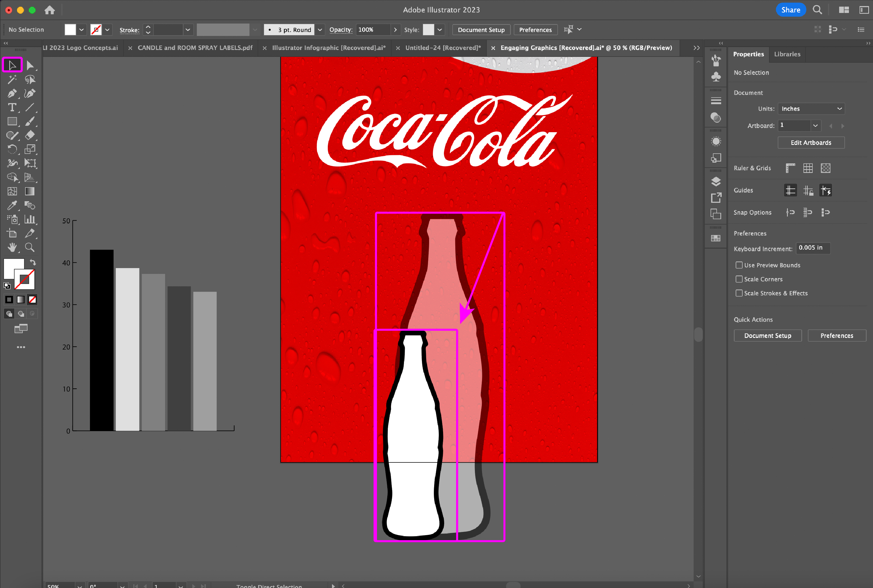Viewport: 873px width, 588px height.
Task: Open the Layers panel icon
Action: (716, 181)
